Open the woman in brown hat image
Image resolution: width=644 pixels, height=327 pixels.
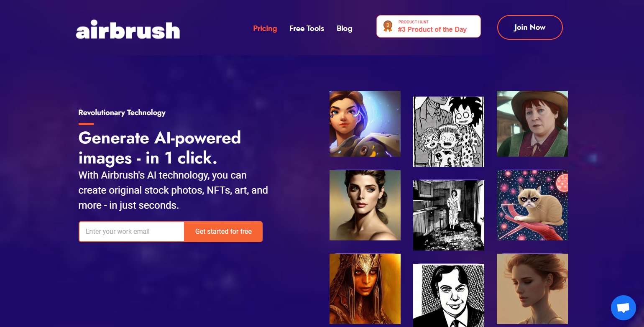point(532,124)
